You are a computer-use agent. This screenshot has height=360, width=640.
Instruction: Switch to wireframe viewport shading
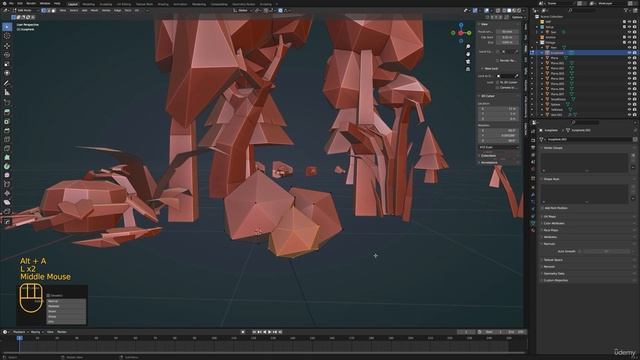coord(504,10)
